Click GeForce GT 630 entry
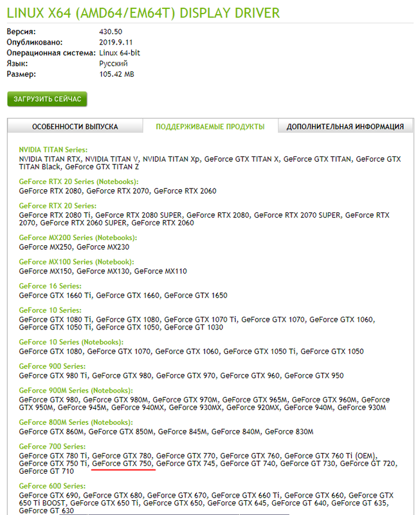 pos(46,510)
